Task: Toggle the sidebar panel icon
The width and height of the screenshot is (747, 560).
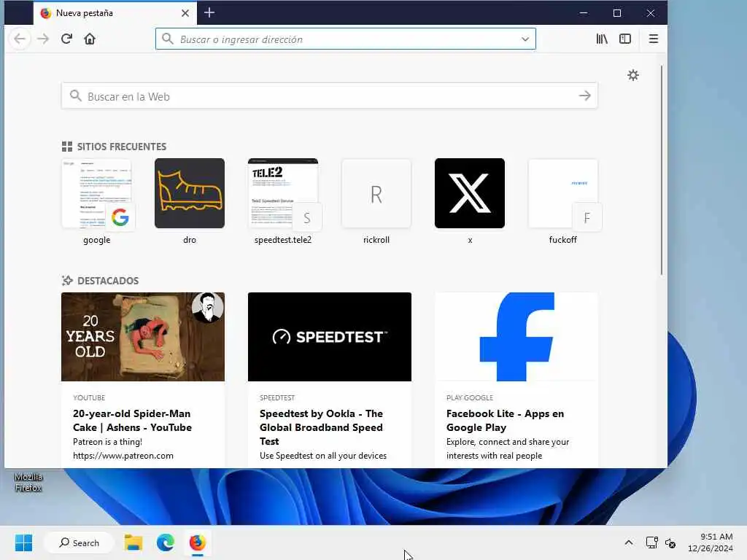Action: click(x=625, y=39)
